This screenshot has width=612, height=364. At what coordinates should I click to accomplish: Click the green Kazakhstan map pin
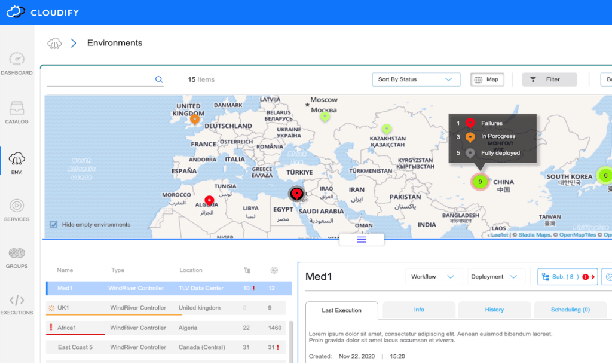point(387,129)
